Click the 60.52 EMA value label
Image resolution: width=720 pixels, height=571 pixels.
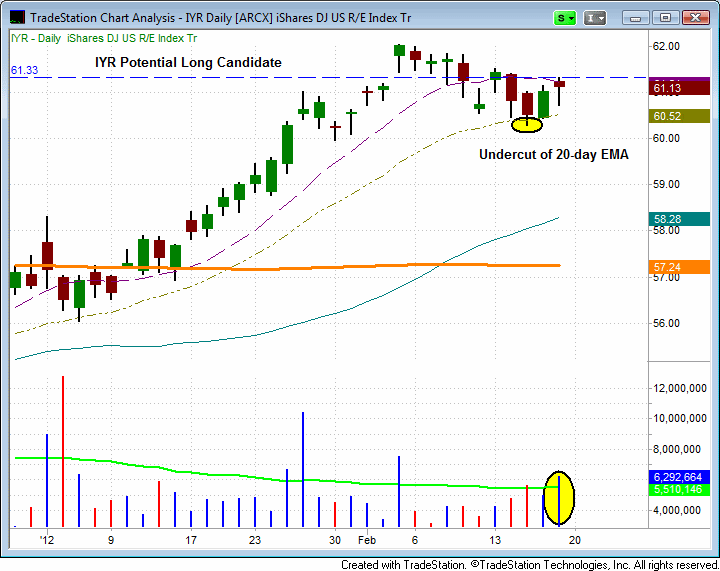tap(679, 116)
